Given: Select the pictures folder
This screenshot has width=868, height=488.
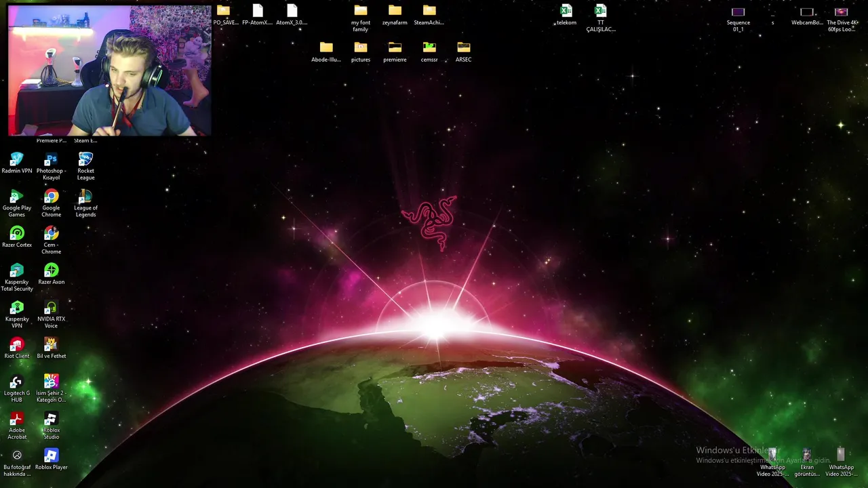Looking at the screenshot, I should pyautogui.click(x=361, y=52).
